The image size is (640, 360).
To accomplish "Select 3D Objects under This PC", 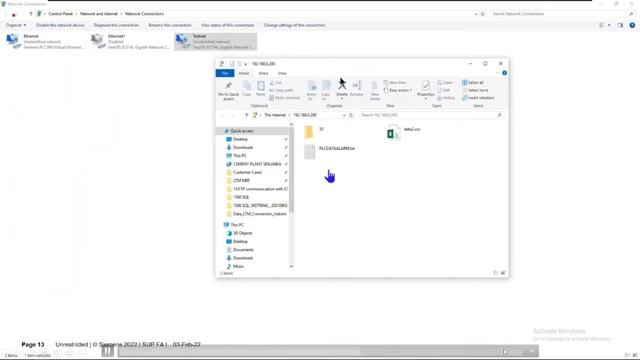I will [242, 233].
